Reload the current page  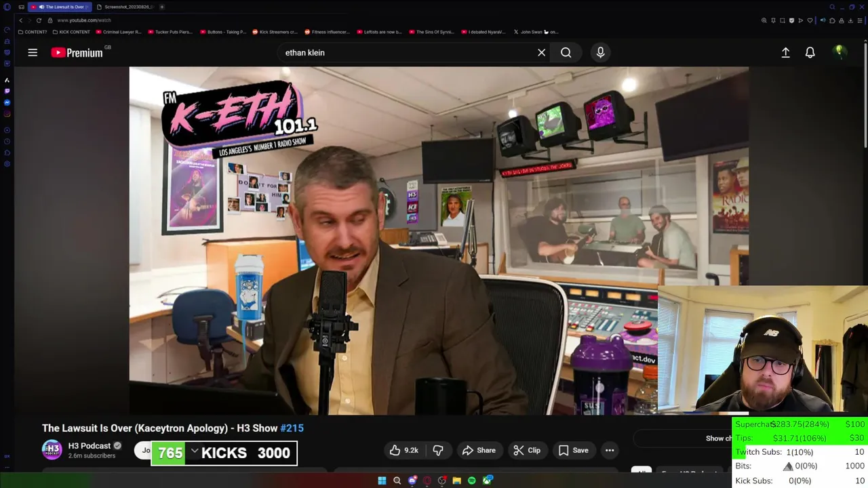(39, 20)
